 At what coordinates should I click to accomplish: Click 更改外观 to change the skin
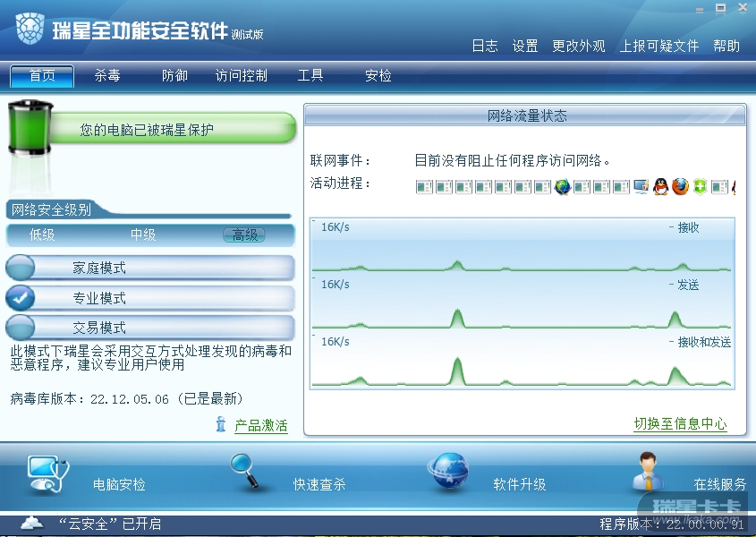[x=579, y=46]
